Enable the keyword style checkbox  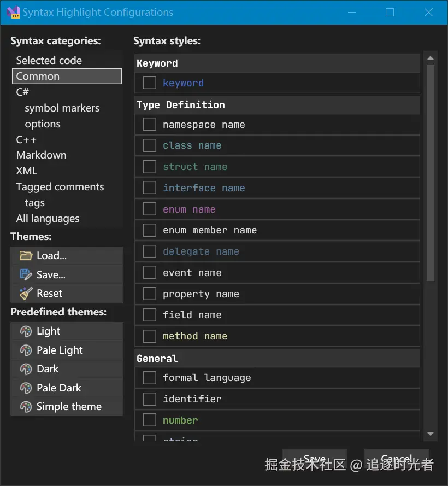point(150,83)
